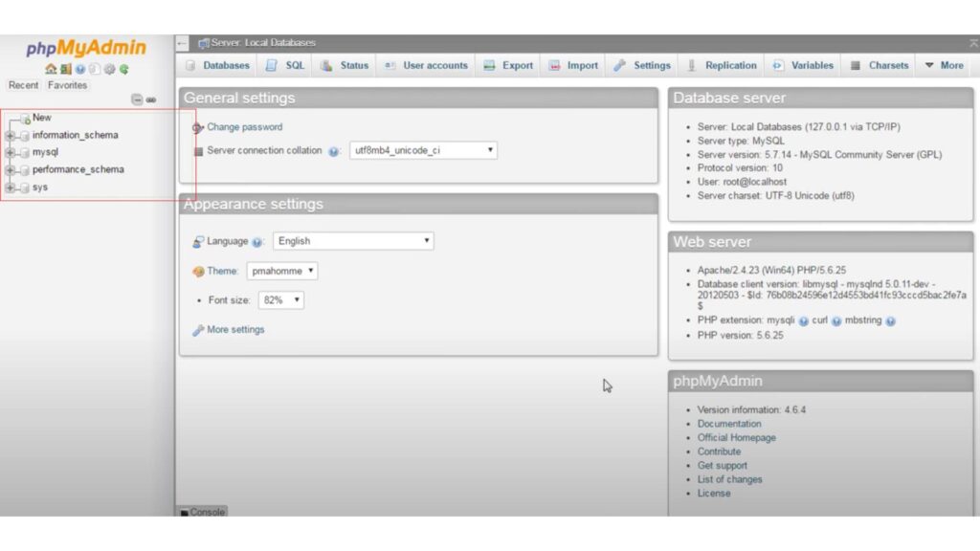Click the log out door icon
This screenshot has width=980, height=551.
66,69
